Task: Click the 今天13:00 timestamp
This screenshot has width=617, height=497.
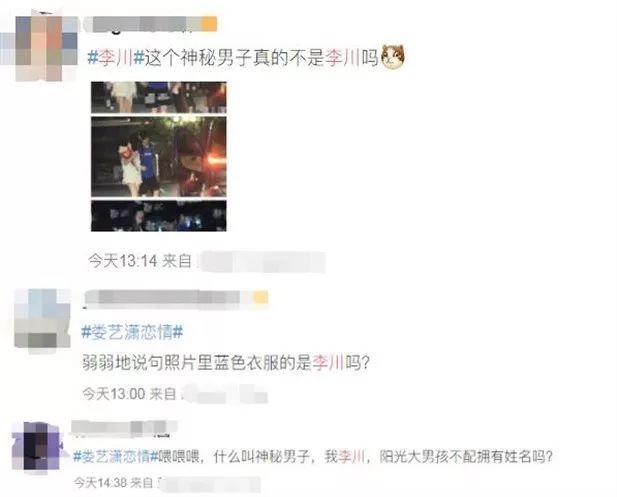Action: point(114,394)
